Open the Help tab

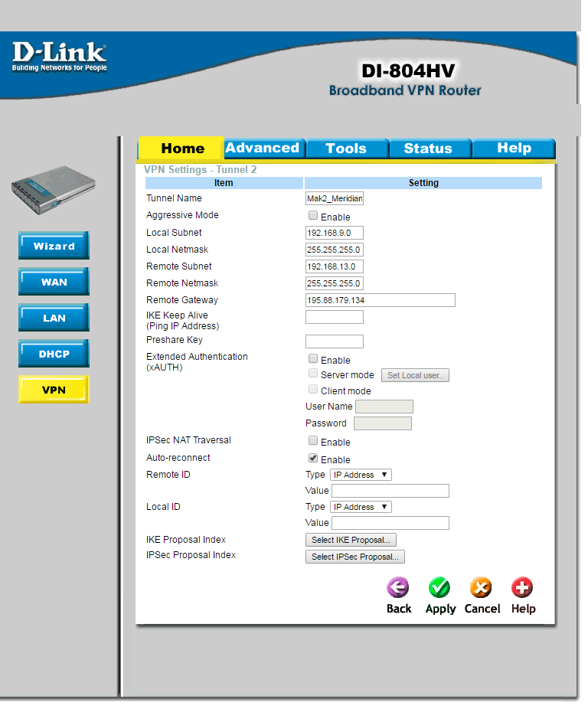tap(514, 149)
